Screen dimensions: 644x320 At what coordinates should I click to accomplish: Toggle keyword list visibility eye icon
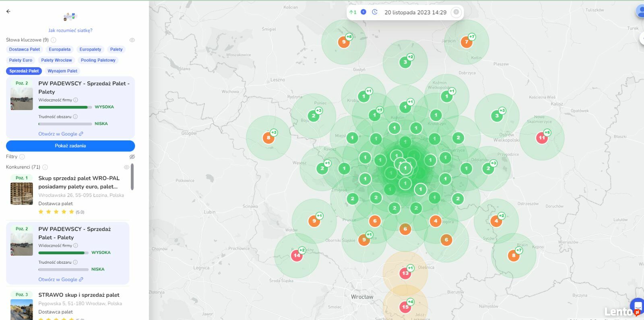[x=132, y=40]
